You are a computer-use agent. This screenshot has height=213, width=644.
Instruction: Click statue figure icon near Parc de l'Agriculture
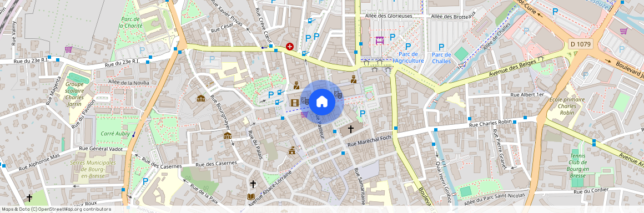353,79
